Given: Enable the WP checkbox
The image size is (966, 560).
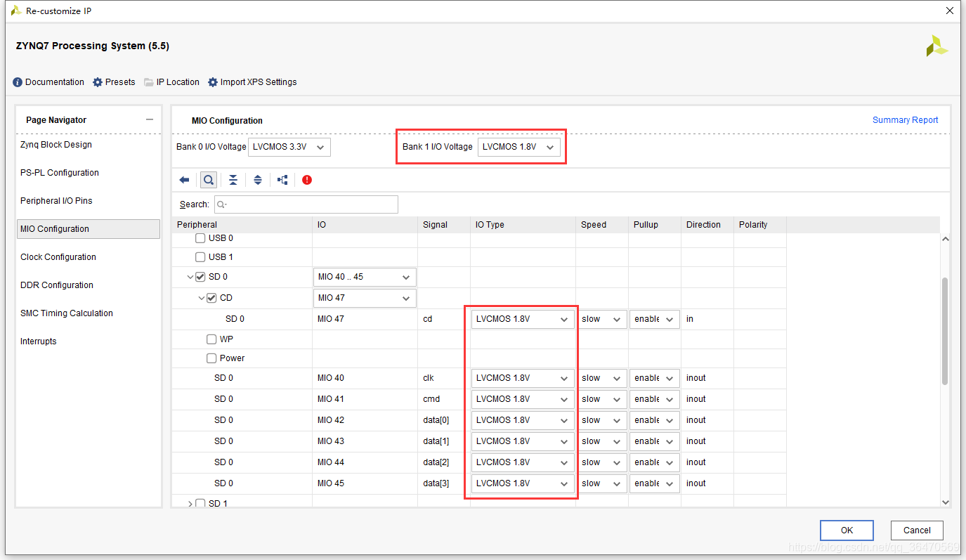Looking at the screenshot, I should (211, 339).
